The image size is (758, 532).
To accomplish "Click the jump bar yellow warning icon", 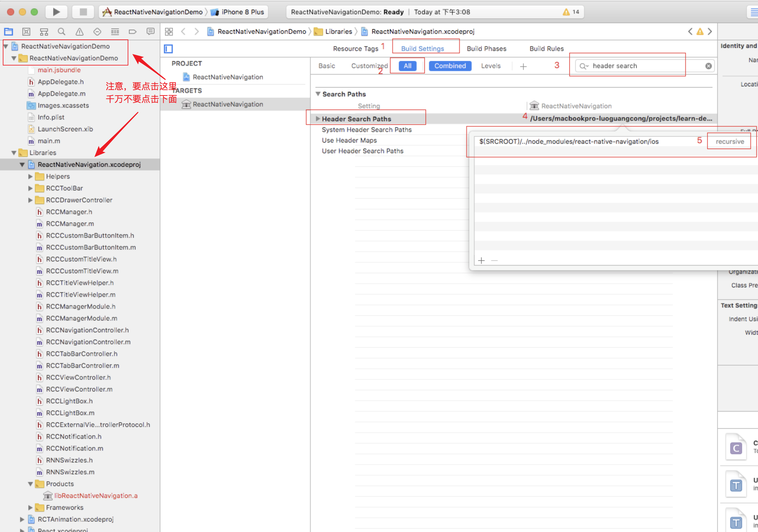I will pyautogui.click(x=700, y=32).
